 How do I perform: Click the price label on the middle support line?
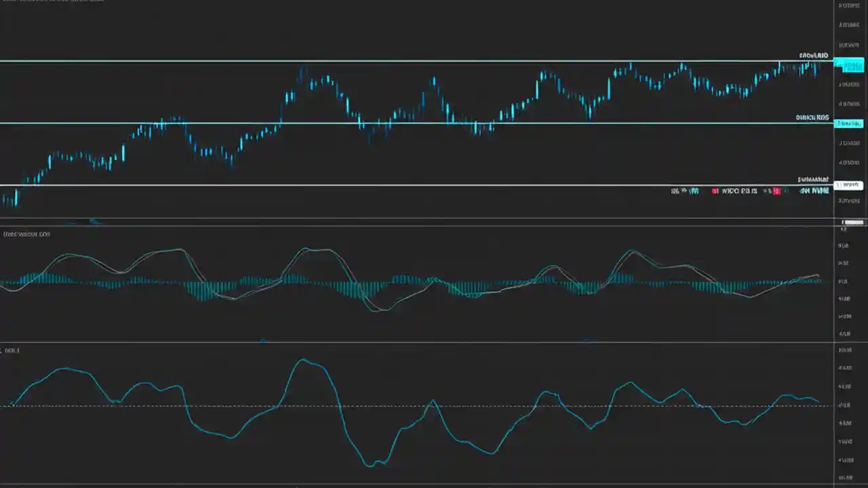(x=812, y=117)
